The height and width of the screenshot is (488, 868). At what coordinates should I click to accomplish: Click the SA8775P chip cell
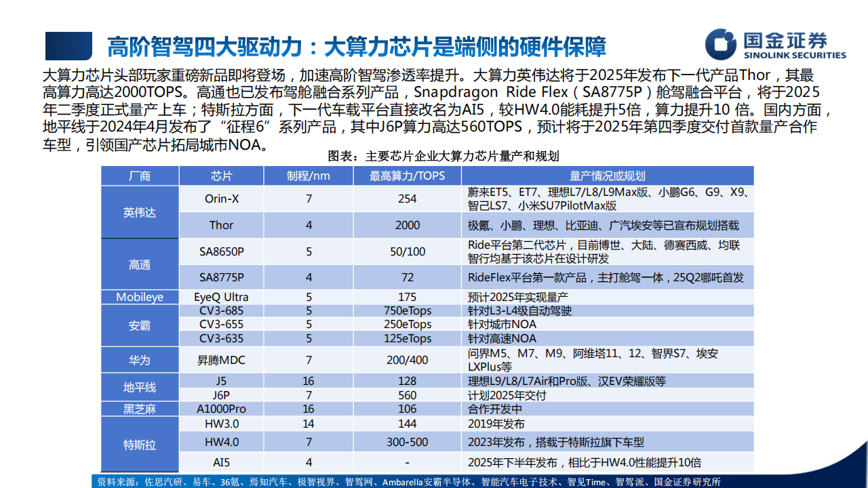221,278
